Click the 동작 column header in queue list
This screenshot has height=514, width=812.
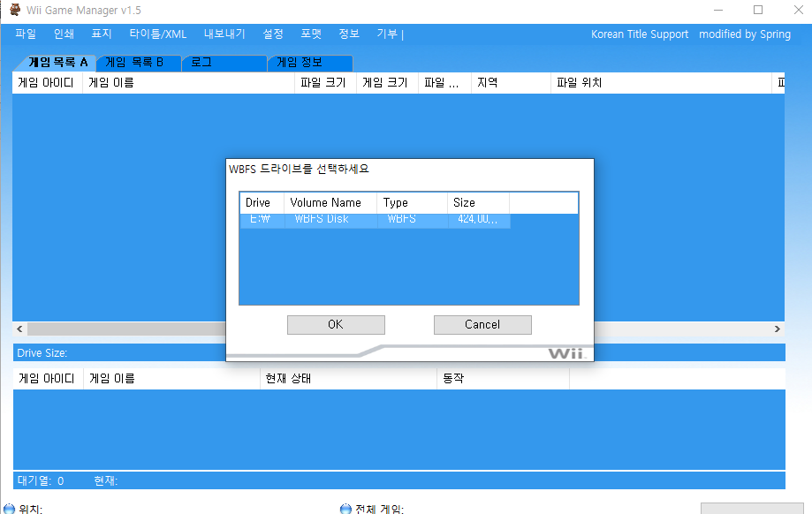(x=504, y=379)
